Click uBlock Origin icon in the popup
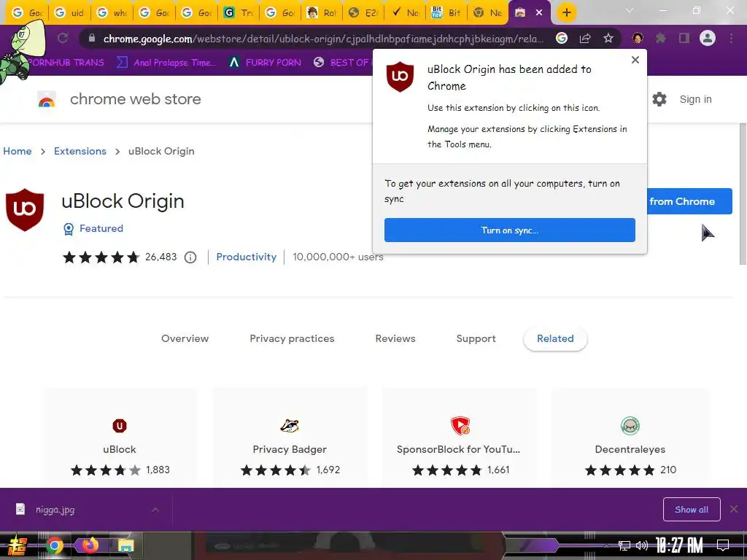This screenshot has height=560, width=747. 400,77
